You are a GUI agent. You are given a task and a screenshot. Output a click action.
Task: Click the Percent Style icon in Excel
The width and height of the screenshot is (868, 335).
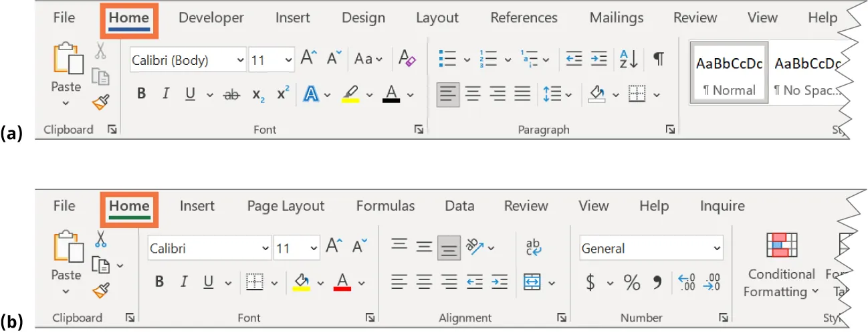[632, 282]
